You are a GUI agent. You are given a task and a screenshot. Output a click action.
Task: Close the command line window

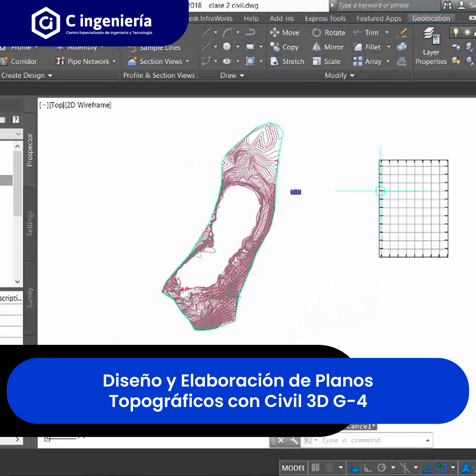pyautogui.click(x=281, y=440)
